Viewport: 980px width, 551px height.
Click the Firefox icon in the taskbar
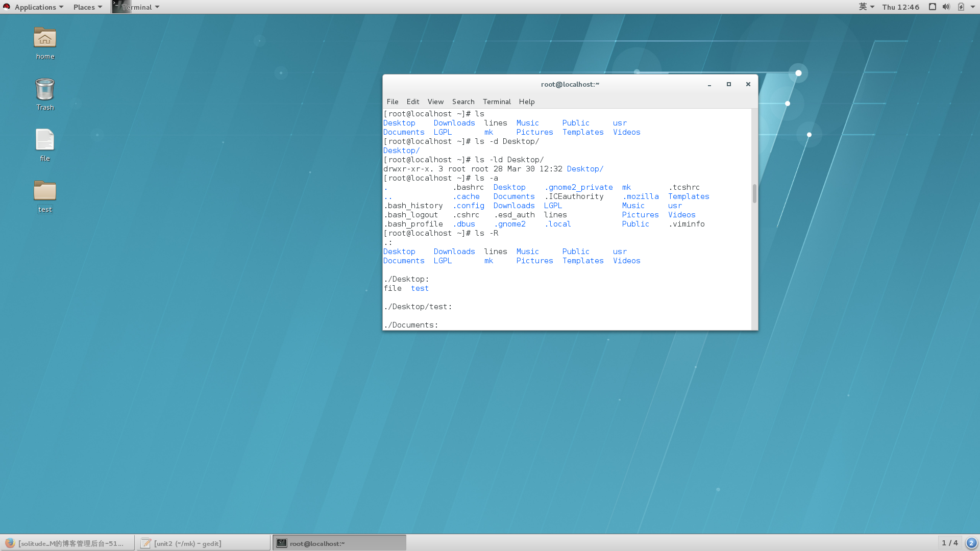(10, 543)
